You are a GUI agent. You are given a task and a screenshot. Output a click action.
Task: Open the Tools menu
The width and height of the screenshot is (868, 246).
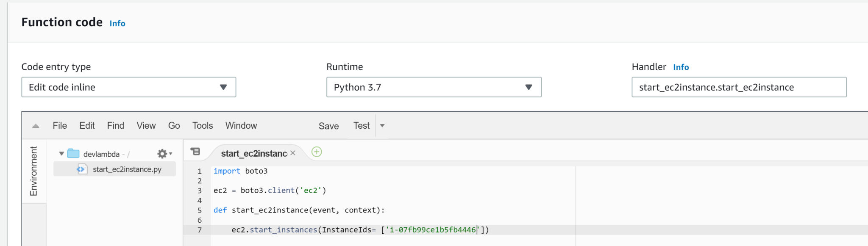202,126
